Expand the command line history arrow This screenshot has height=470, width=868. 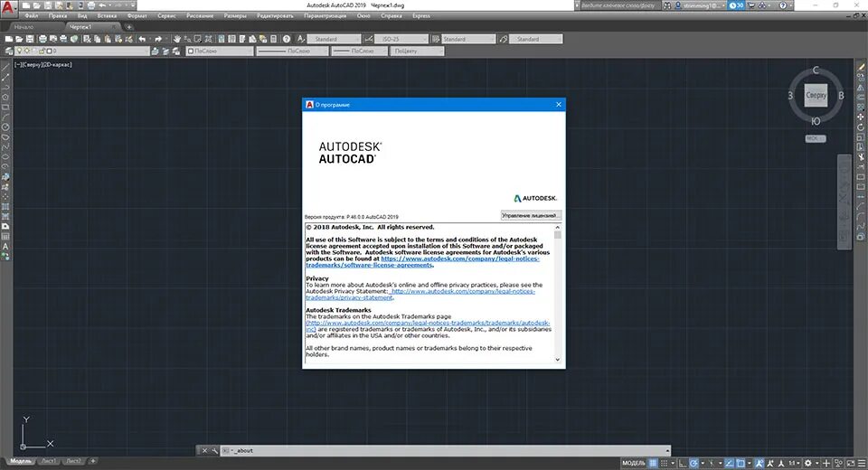click(x=667, y=451)
